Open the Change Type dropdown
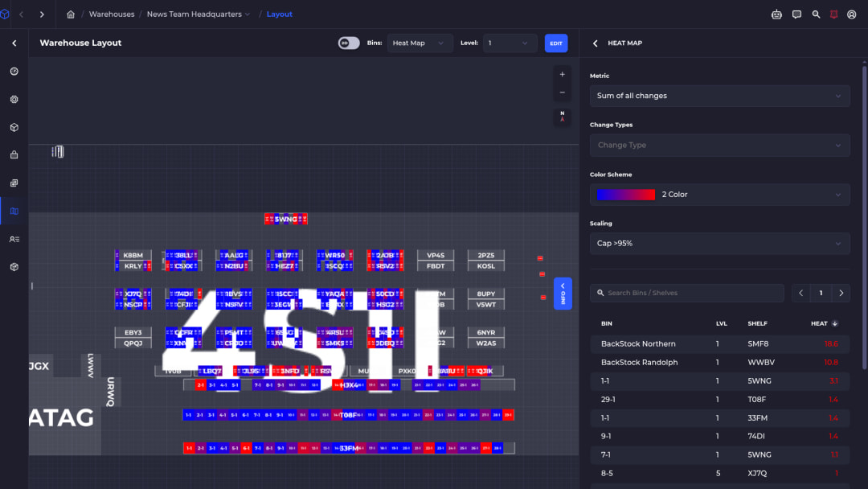The image size is (868, 489). click(719, 145)
